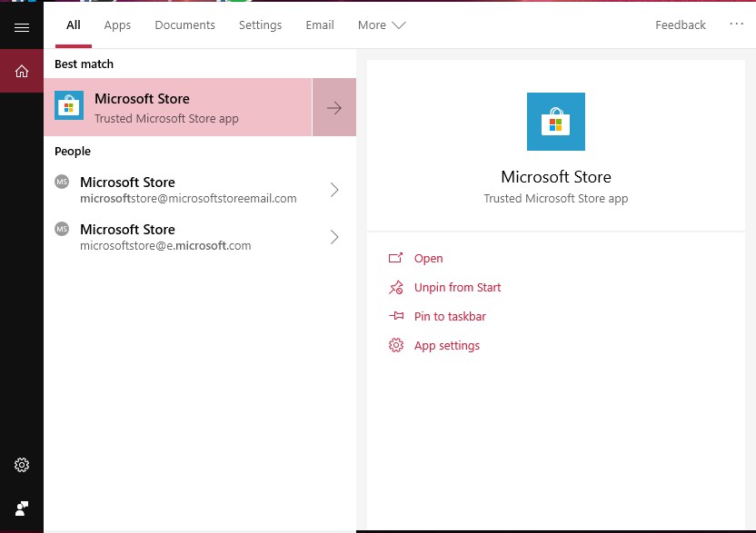This screenshot has width=756, height=533.
Task: Open the settings gear in the sidebar
Action: tap(22, 465)
